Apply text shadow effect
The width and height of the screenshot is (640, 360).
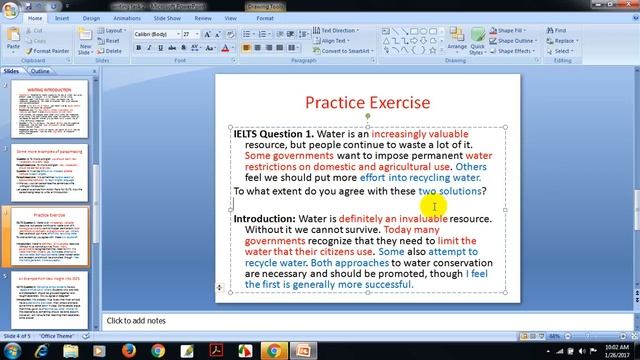pyautogui.click(x=183, y=48)
